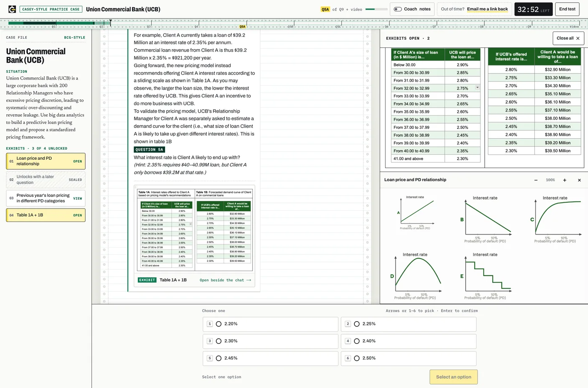Click the CASEY-STYLE PRACTICE CASE badge
This screenshot has width=588, height=388.
tap(51, 9)
